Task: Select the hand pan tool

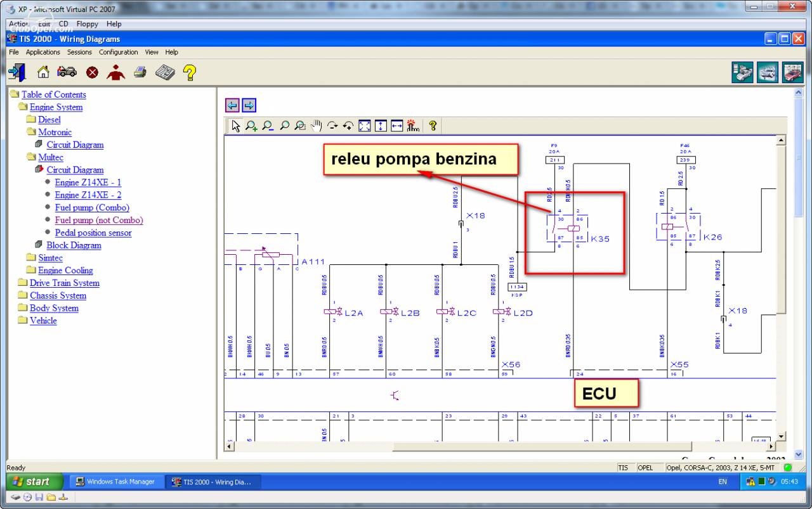Action: (x=317, y=126)
